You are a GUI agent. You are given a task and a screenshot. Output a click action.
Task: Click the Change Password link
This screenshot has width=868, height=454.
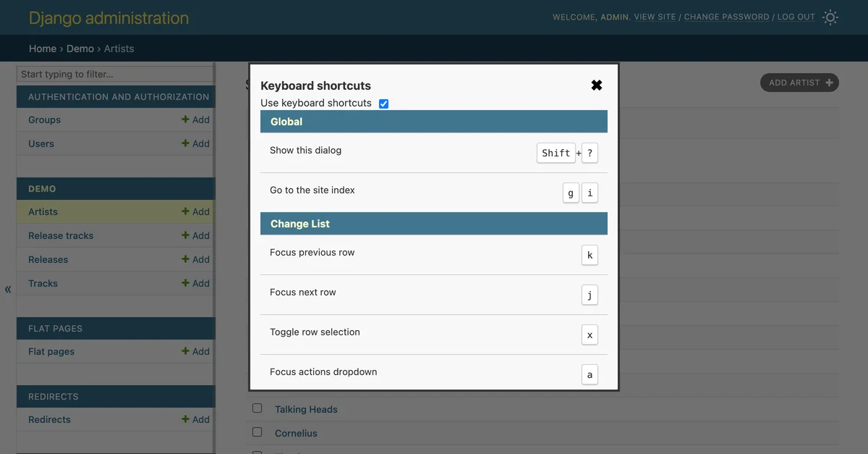pos(726,17)
